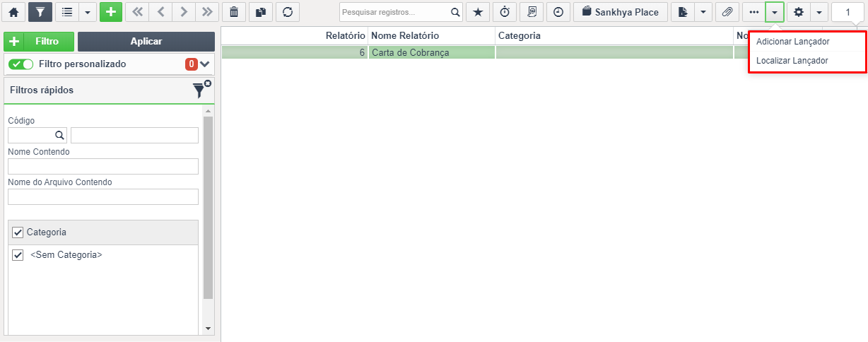Select the Carta de Cobrança row cell
The height and width of the screenshot is (342, 868).
pyautogui.click(x=432, y=52)
